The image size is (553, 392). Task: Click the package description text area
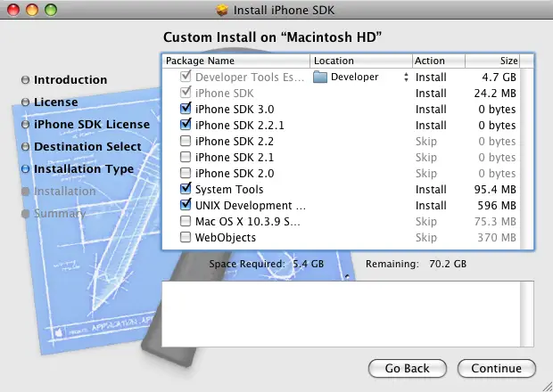(x=346, y=312)
